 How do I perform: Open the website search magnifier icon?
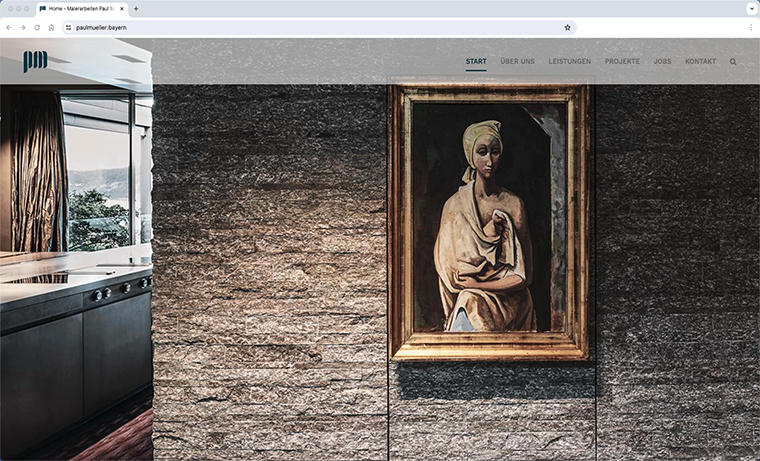tap(733, 62)
